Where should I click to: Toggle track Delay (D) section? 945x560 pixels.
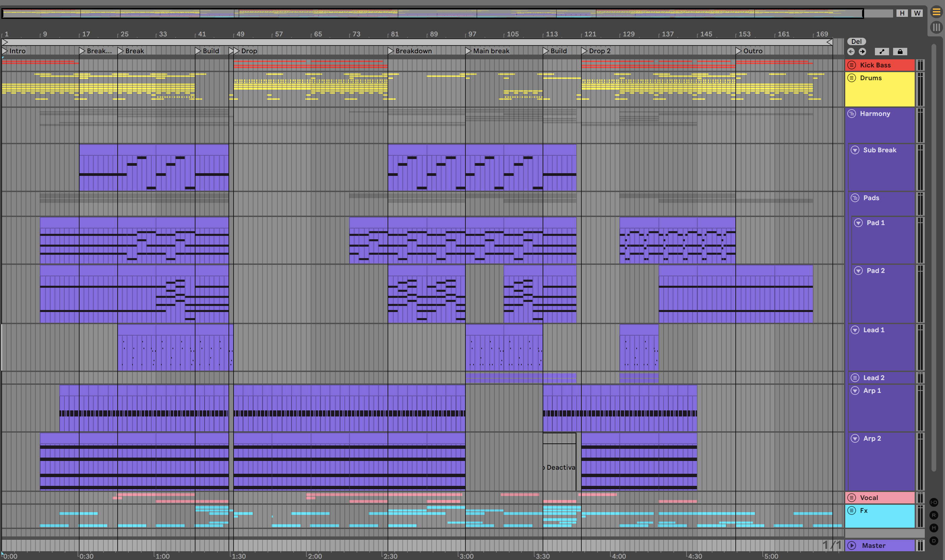(x=934, y=541)
